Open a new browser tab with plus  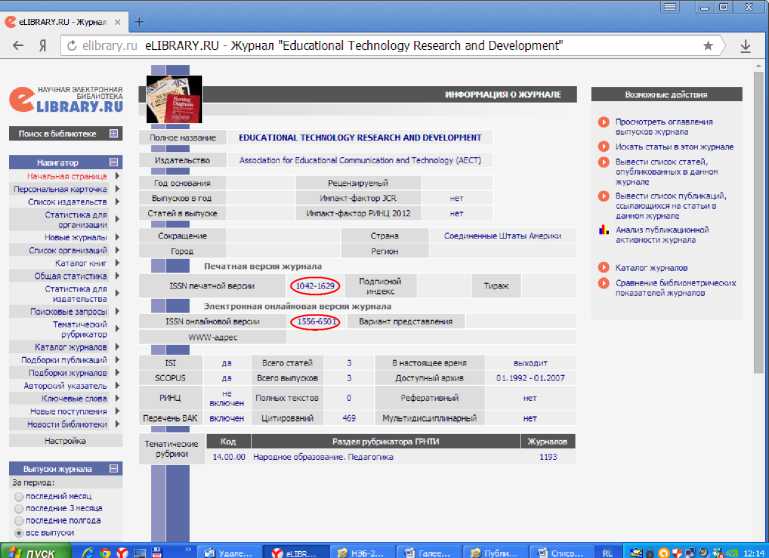tap(139, 21)
